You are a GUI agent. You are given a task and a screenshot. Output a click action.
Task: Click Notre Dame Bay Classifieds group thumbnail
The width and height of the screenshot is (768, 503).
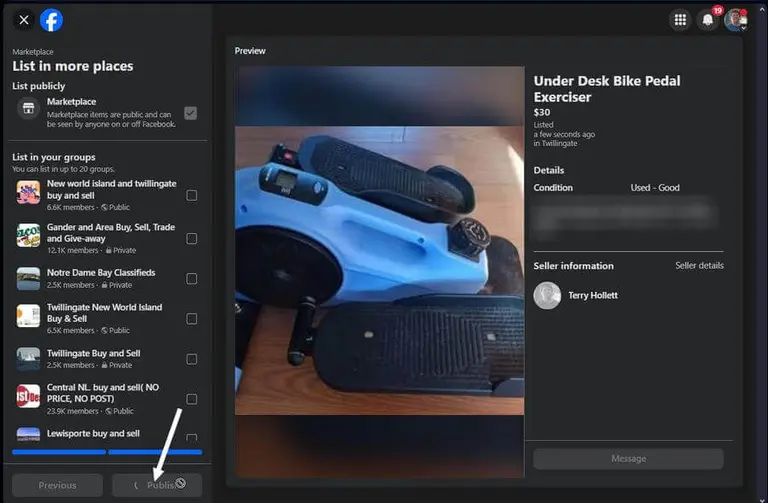pos(28,279)
